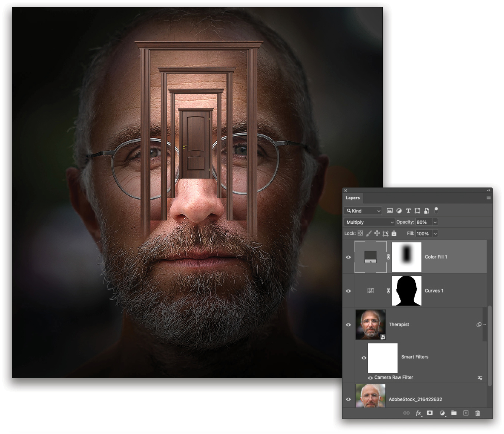This screenshot has width=504, height=434.
Task: Open the Opacity slider dropdown arrow
Action: (x=435, y=222)
